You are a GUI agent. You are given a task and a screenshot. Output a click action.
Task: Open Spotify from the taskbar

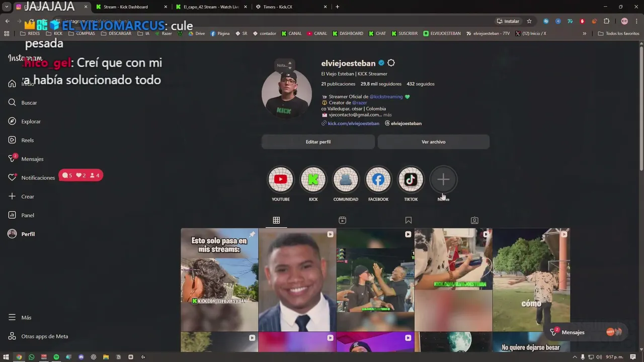(56, 357)
